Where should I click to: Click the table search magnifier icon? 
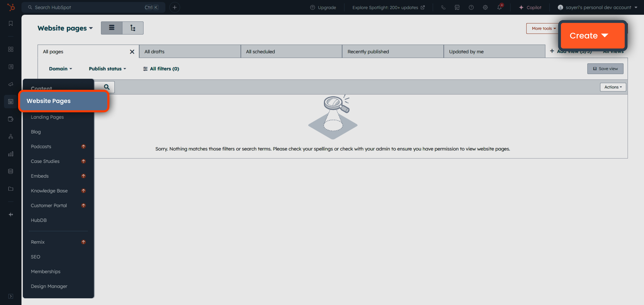107,87
